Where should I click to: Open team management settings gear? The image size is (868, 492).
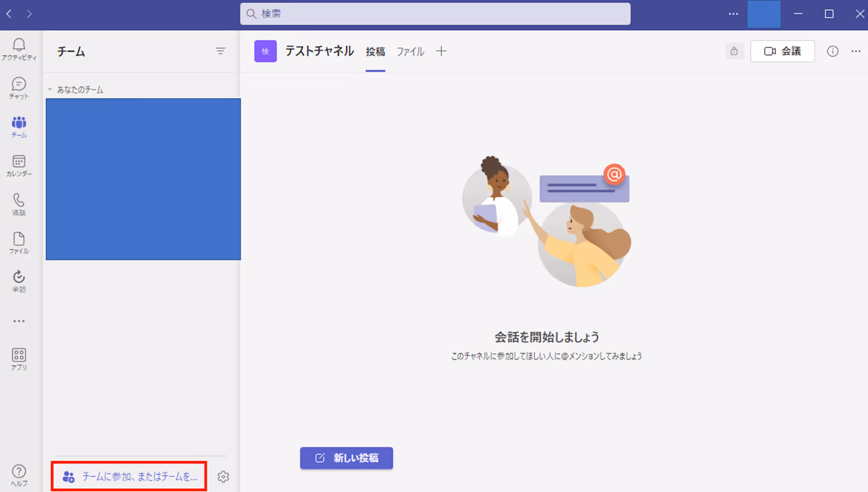223,477
